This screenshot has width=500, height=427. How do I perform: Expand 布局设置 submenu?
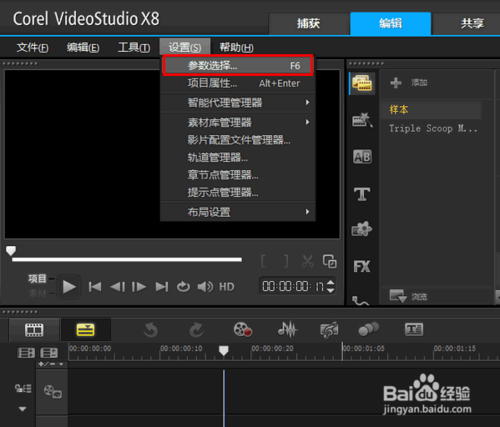pyautogui.click(x=238, y=212)
